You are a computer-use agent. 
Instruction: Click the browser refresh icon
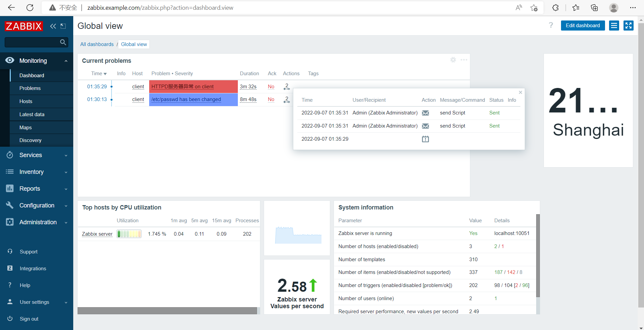tap(30, 8)
